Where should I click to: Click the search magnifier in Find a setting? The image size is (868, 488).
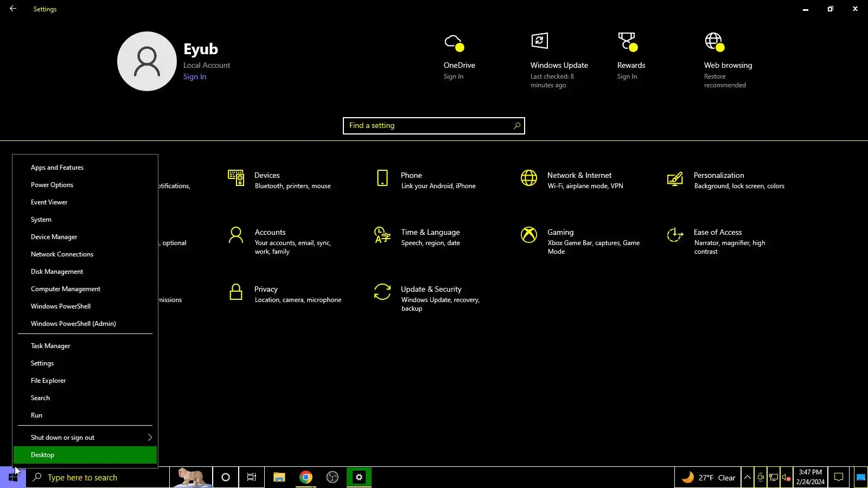point(517,126)
